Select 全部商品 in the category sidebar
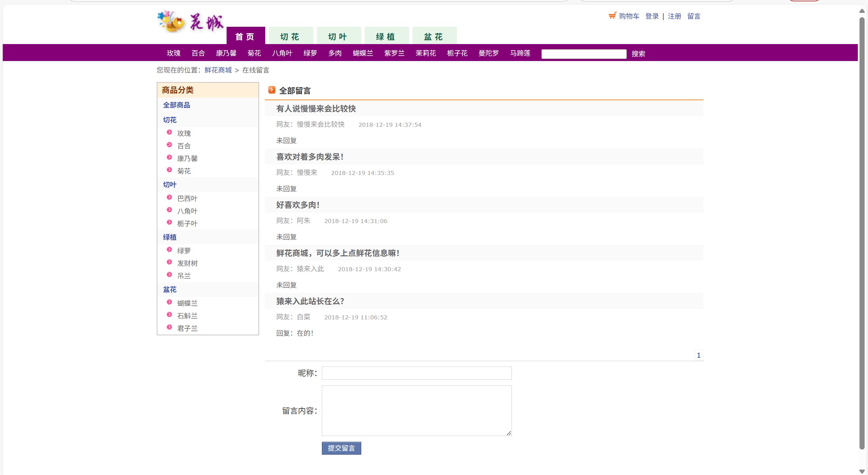Viewport: 868px width, 475px height. click(x=176, y=105)
